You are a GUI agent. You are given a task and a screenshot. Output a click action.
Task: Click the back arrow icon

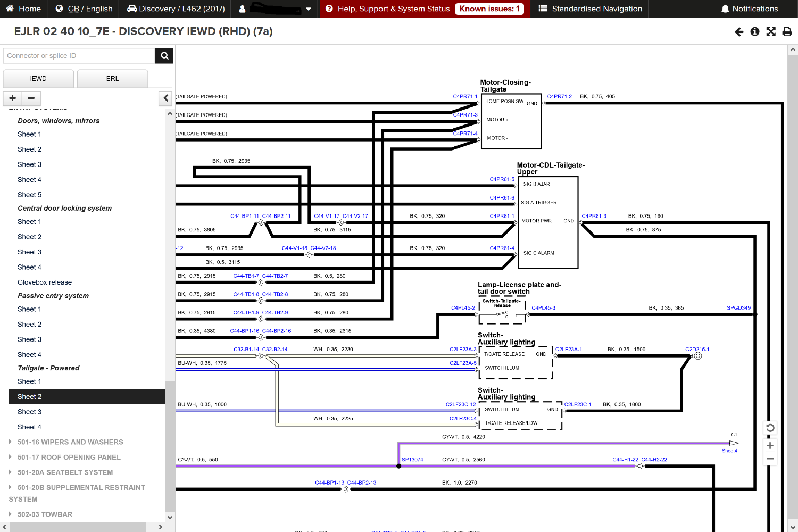click(739, 32)
